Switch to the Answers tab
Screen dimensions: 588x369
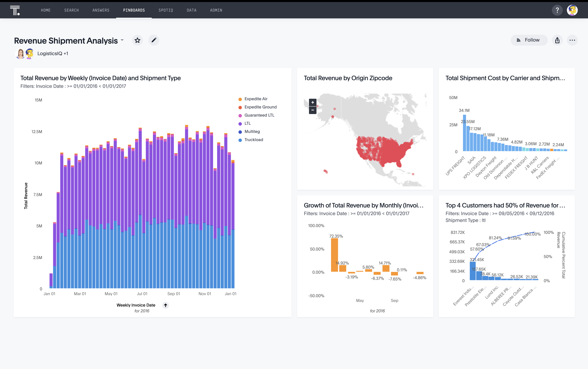(101, 10)
